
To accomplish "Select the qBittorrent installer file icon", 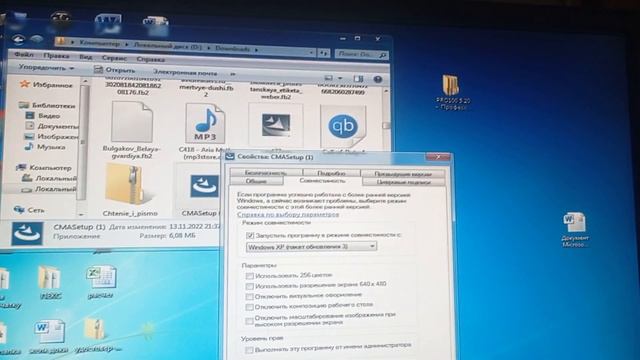I will point(343,126).
